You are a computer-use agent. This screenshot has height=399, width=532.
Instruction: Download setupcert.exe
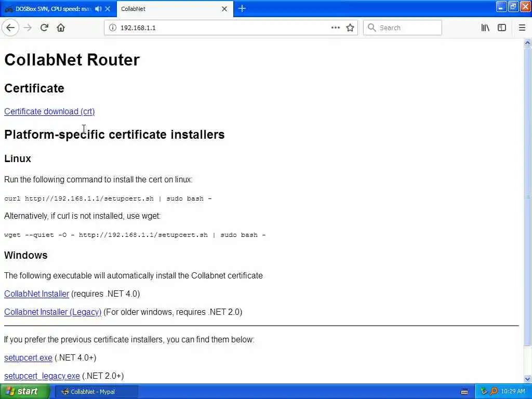coord(28,357)
